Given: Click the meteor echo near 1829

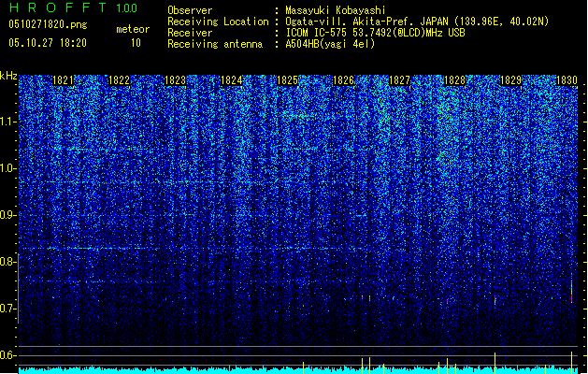Looking at the screenshot, I should (x=495, y=300).
